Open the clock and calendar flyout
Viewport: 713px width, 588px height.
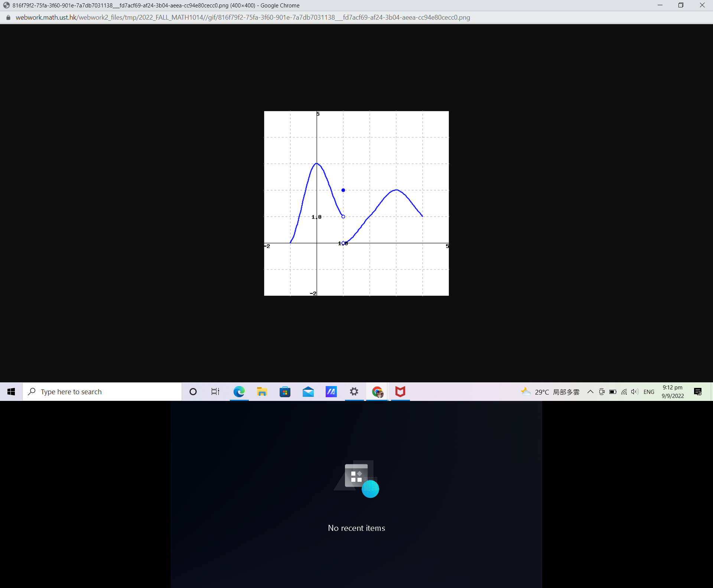(x=673, y=392)
